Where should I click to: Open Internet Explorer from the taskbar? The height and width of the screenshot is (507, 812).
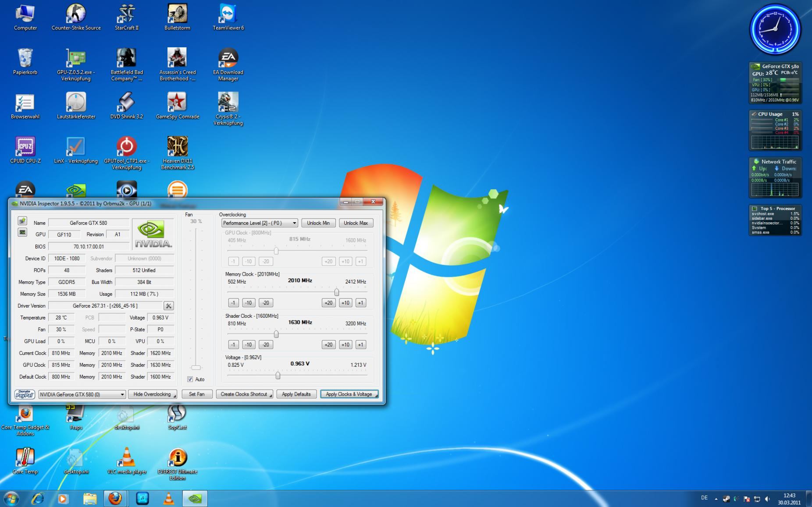37,498
